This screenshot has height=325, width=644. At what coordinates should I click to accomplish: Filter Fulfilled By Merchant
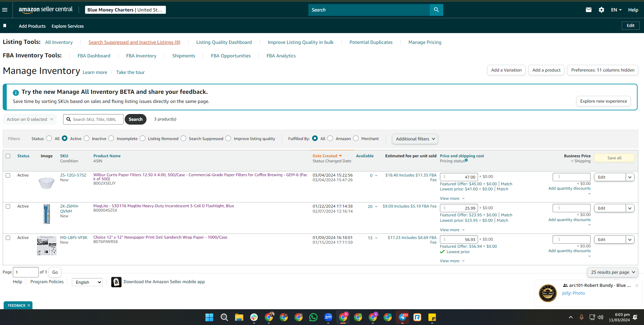tap(356, 138)
